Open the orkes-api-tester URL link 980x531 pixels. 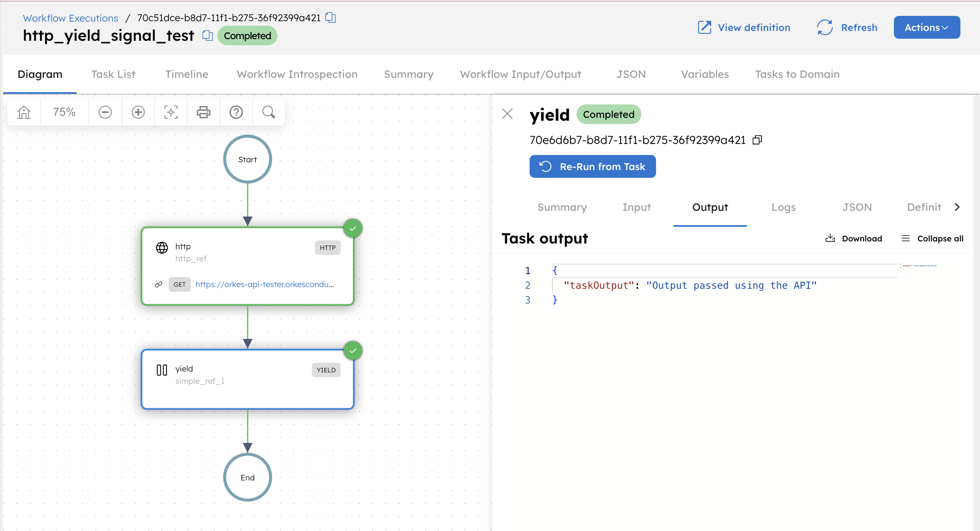point(264,284)
